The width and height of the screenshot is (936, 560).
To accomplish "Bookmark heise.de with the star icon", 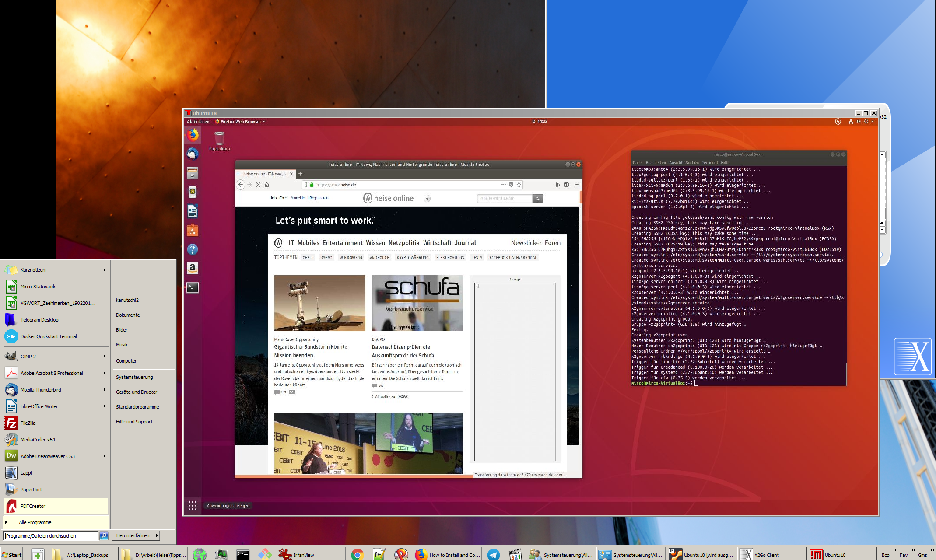I will 519,185.
